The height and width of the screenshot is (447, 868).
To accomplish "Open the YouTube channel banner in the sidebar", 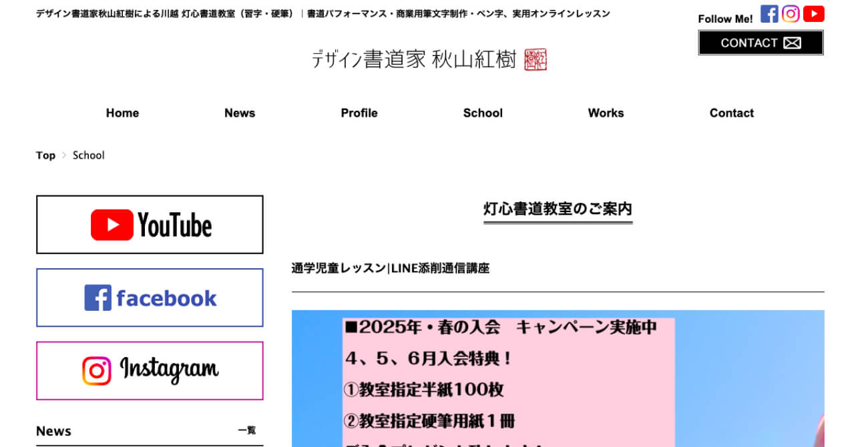I will click(x=150, y=224).
